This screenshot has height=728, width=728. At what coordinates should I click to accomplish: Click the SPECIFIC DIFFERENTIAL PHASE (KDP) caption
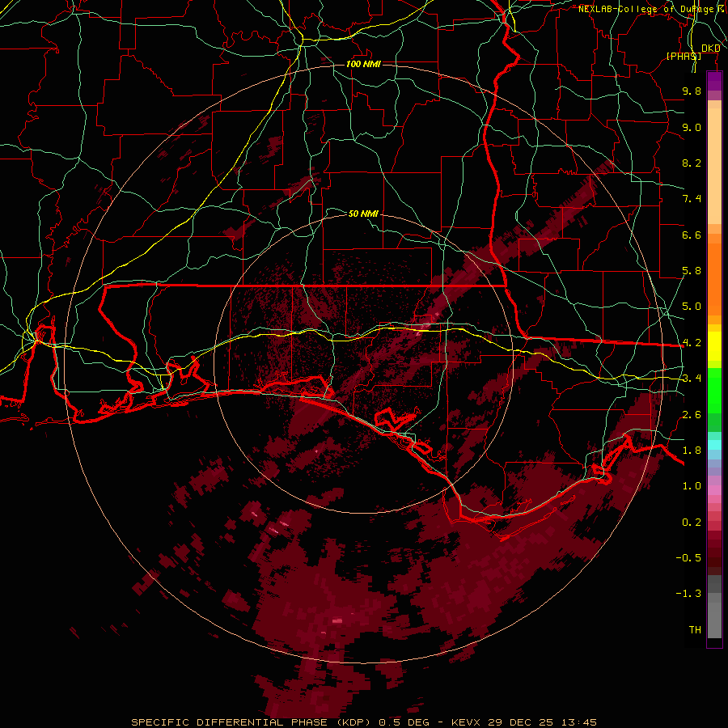point(251,722)
